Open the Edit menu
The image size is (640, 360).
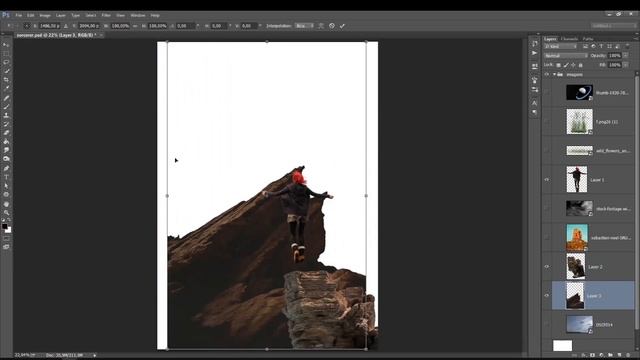click(x=31, y=16)
